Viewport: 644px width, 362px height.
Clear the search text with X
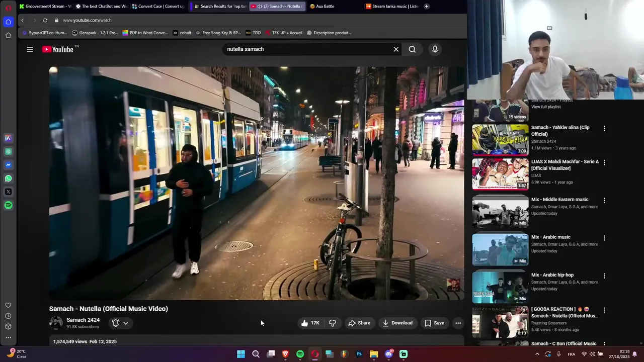pyautogui.click(x=396, y=49)
